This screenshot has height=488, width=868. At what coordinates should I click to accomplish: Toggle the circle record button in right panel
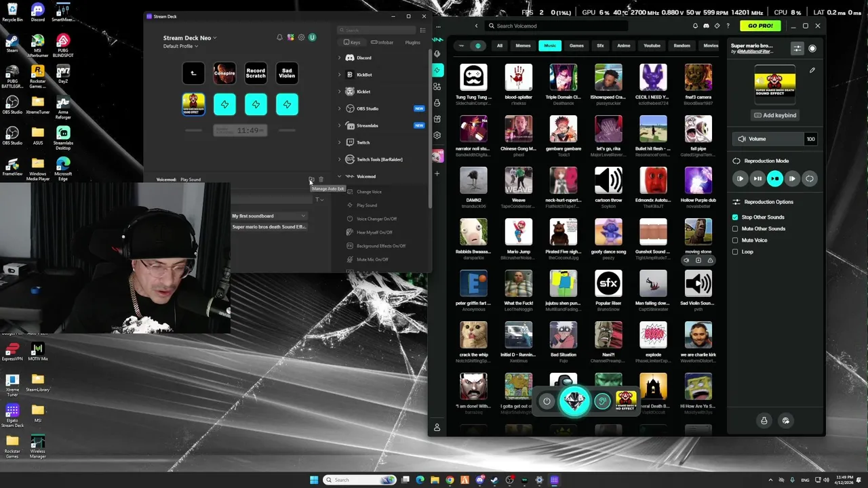(x=812, y=49)
